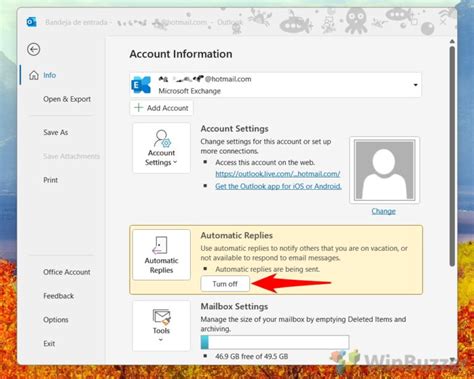Screen dimensions: 474x379
Task: Click Exit in the sidebar
Action: pos(49,344)
